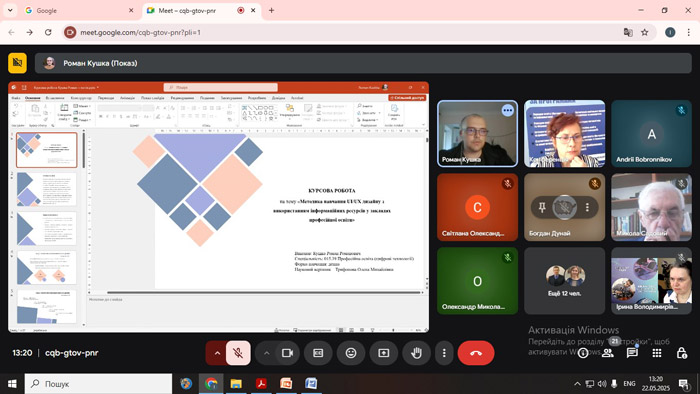Open more options three-dot menu
This screenshot has height=394, width=700.
pyautogui.click(x=444, y=353)
